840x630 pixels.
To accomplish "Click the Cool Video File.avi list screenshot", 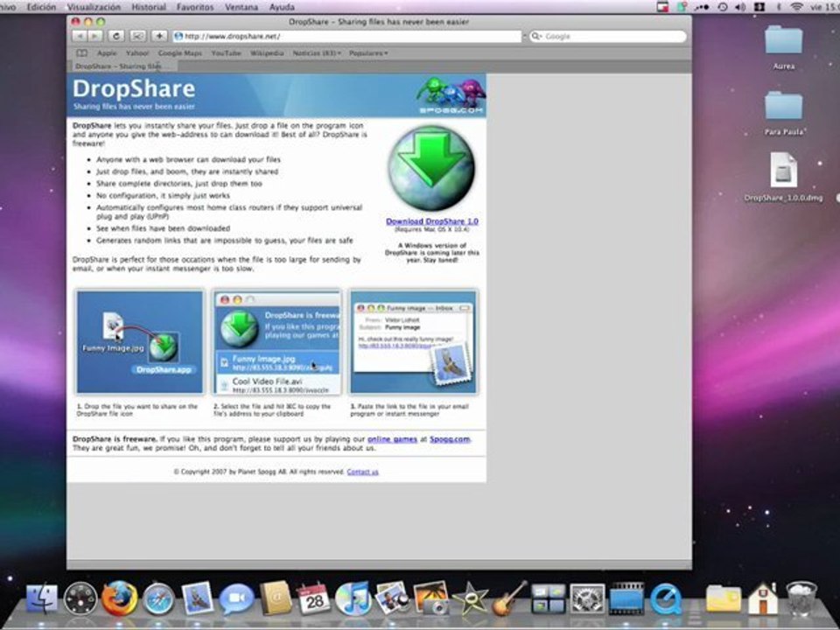I will 277,342.
